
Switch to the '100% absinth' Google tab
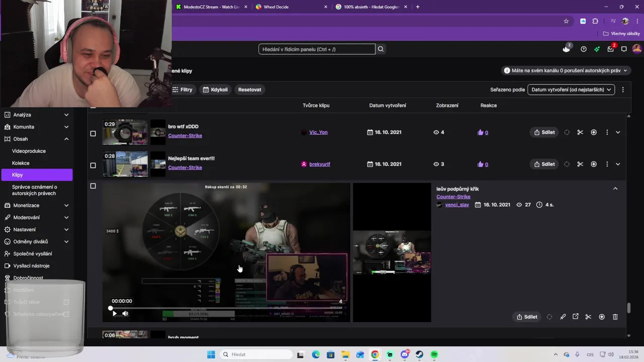372,7
